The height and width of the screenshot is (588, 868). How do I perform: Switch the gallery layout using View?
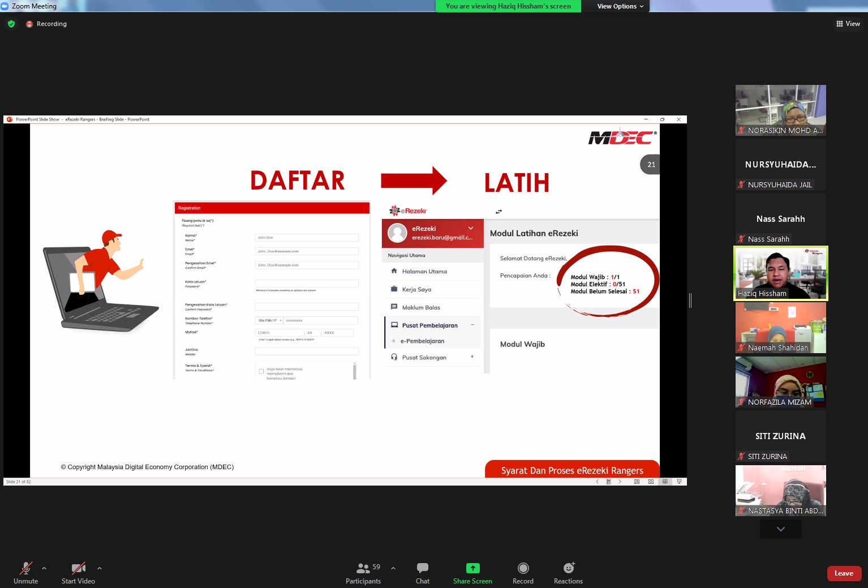pyautogui.click(x=848, y=24)
